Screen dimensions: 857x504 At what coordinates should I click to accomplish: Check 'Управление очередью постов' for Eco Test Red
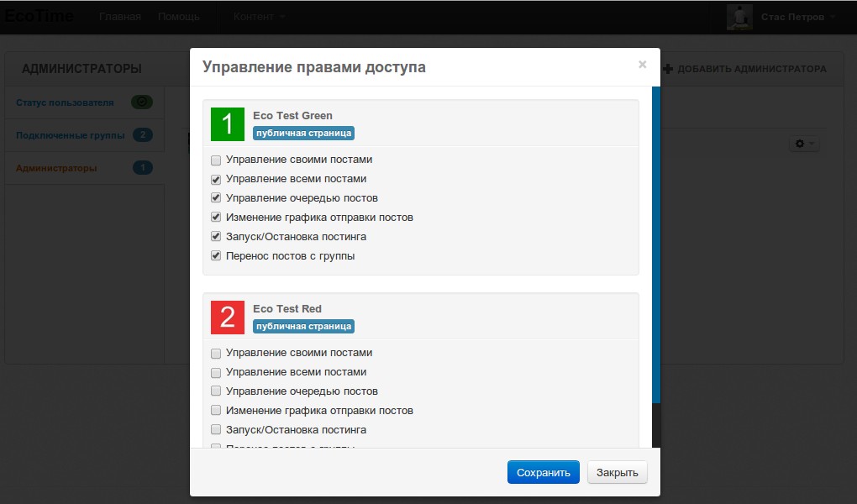216,391
